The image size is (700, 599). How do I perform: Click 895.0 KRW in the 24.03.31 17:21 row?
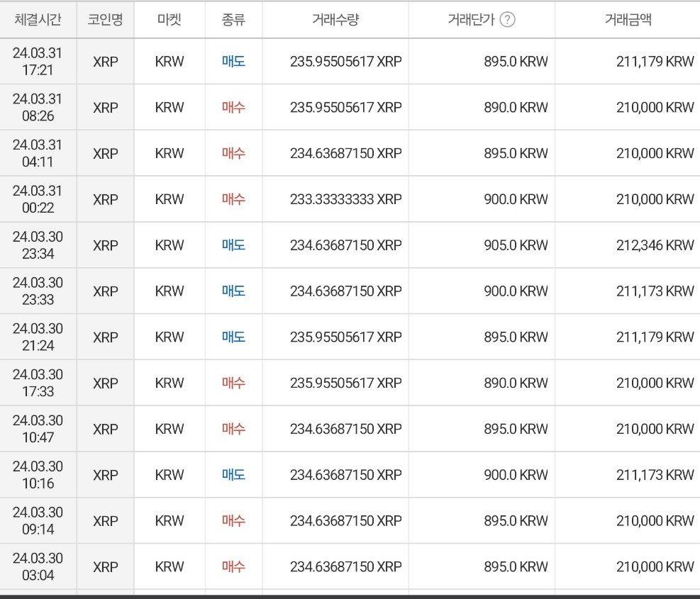pyautogui.click(x=516, y=62)
